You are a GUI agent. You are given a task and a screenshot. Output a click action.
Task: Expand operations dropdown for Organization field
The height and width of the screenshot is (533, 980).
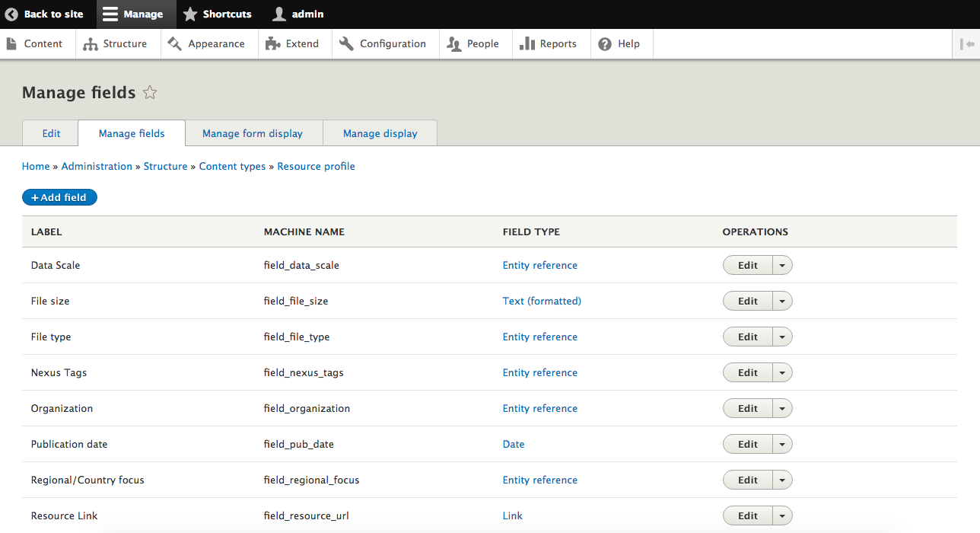[782, 408]
